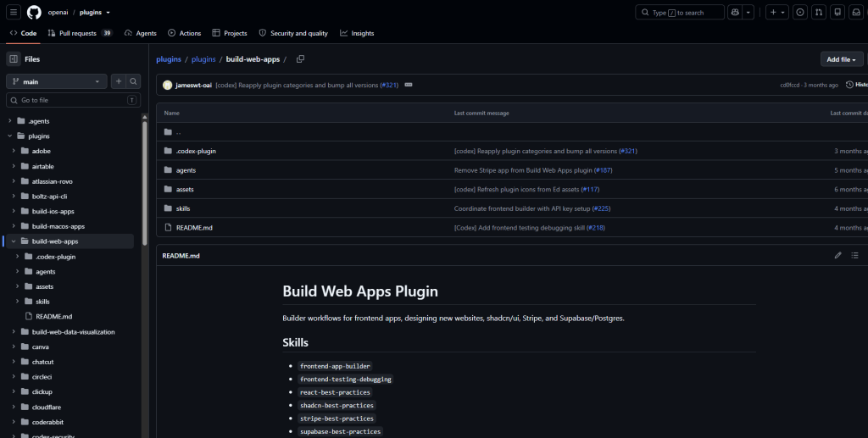Click the jameswt-oai author name
Image resolution: width=868 pixels, height=438 pixels.
194,86
